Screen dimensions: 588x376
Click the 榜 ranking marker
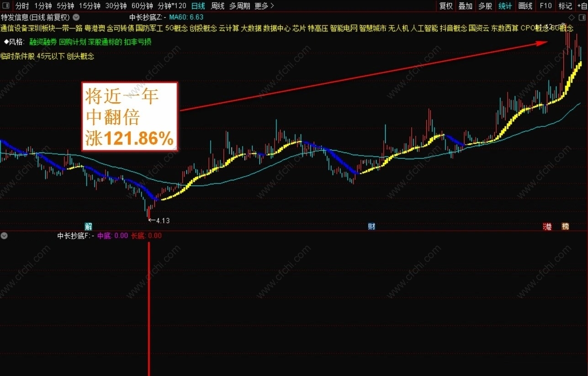566,226
